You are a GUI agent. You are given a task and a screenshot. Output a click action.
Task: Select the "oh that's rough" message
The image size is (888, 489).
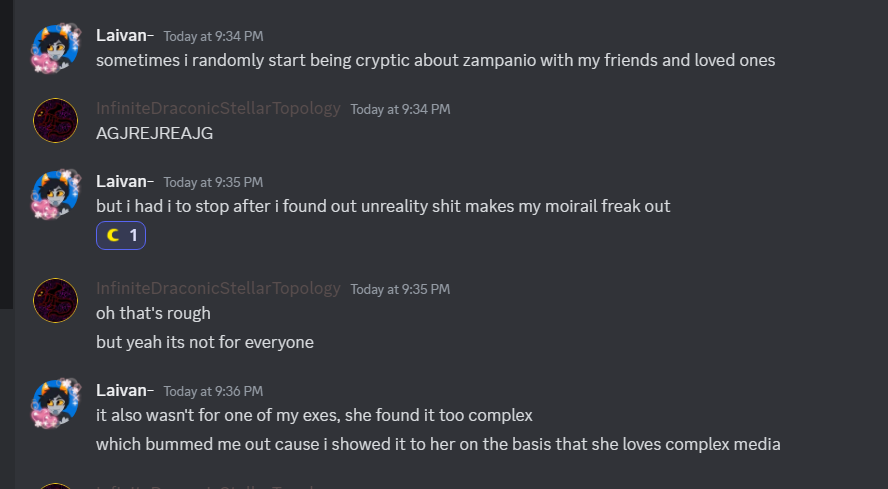[x=153, y=313]
